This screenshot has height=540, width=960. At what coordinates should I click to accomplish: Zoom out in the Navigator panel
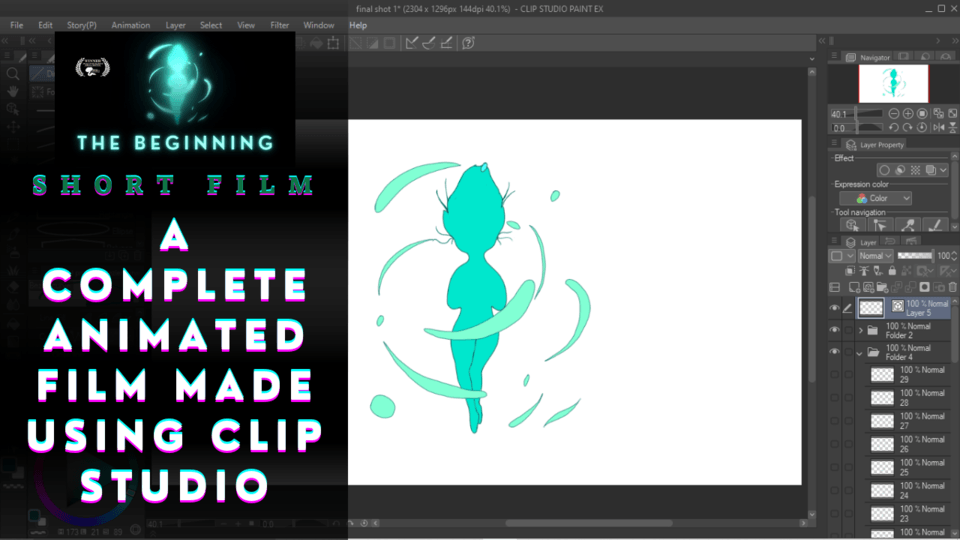[x=894, y=114]
